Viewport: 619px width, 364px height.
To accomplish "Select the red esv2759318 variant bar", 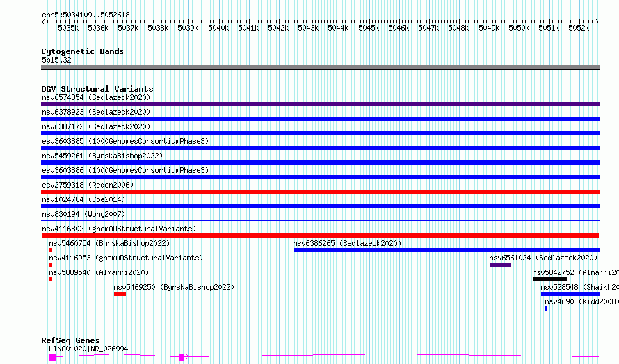I will point(320,192).
